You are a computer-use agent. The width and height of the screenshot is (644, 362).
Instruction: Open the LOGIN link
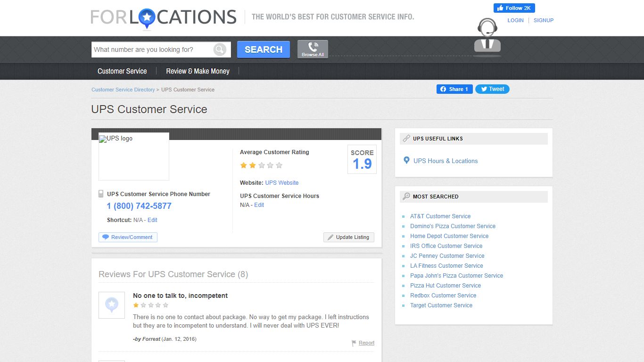click(x=515, y=20)
